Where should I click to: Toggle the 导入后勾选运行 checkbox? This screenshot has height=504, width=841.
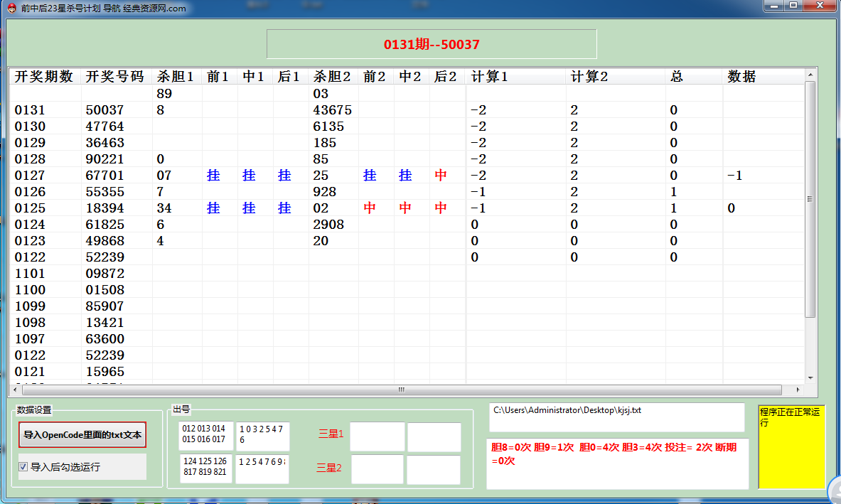(x=23, y=466)
